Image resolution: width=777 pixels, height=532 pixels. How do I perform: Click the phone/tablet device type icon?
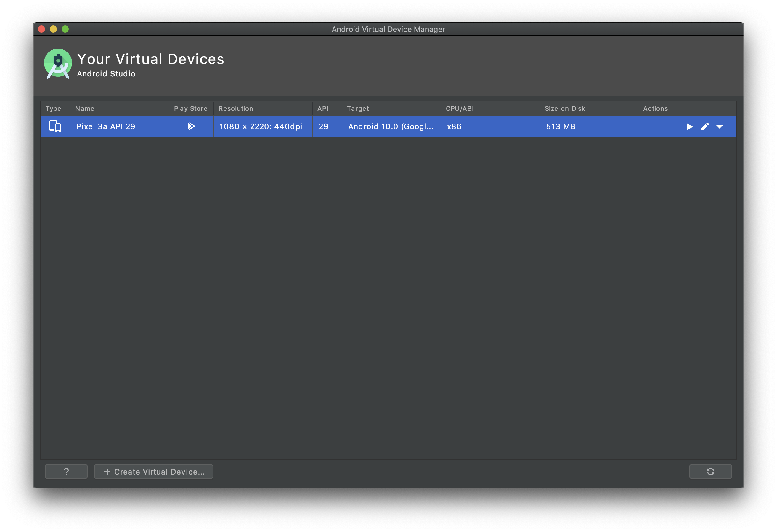[55, 126]
